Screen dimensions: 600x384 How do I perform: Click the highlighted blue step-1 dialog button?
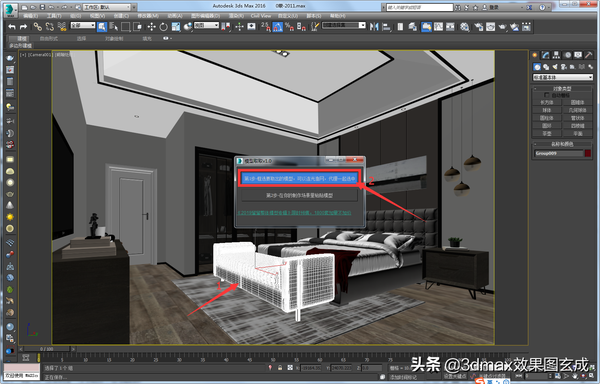coord(300,178)
